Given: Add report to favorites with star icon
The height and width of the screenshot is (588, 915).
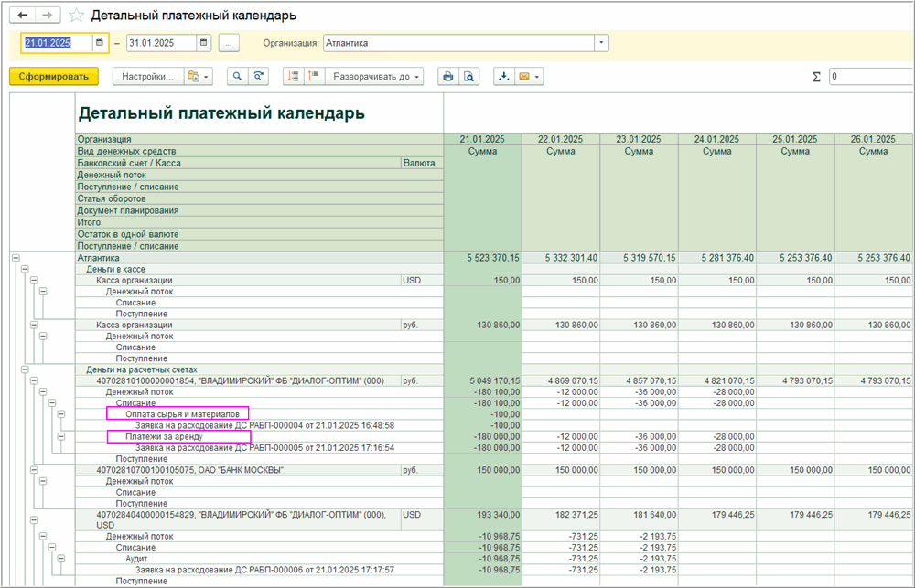Looking at the screenshot, I should pos(77,16).
